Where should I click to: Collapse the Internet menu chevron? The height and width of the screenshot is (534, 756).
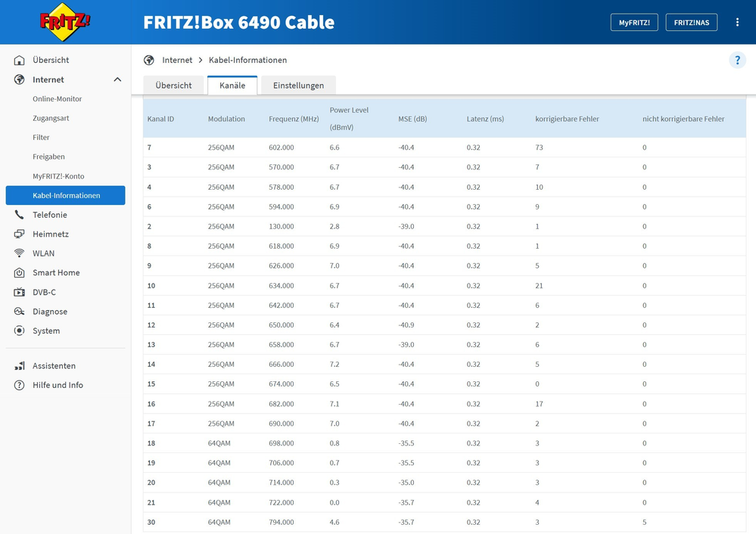pyautogui.click(x=117, y=79)
